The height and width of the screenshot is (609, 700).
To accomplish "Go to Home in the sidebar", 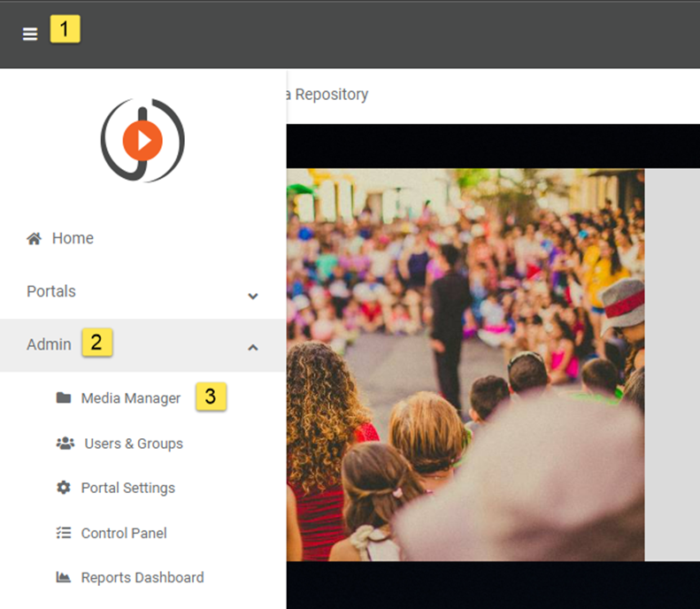I will (73, 238).
